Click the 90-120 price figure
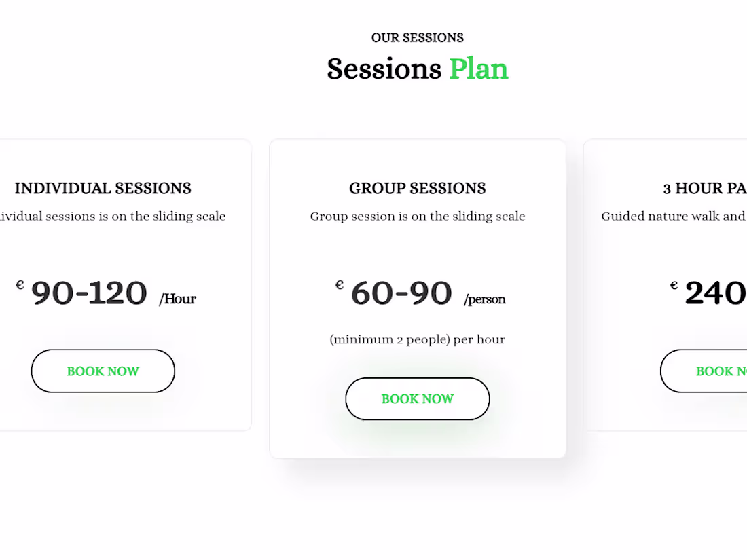This screenshot has width=747, height=560. [89, 294]
